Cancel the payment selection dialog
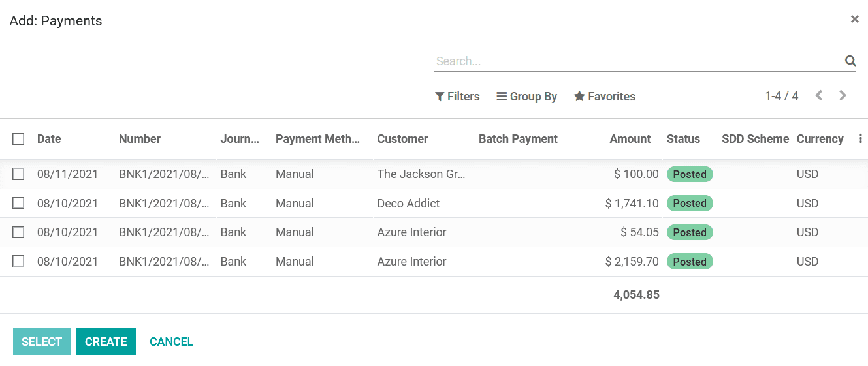The height and width of the screenshot is (366, 868). coord(171,342)
